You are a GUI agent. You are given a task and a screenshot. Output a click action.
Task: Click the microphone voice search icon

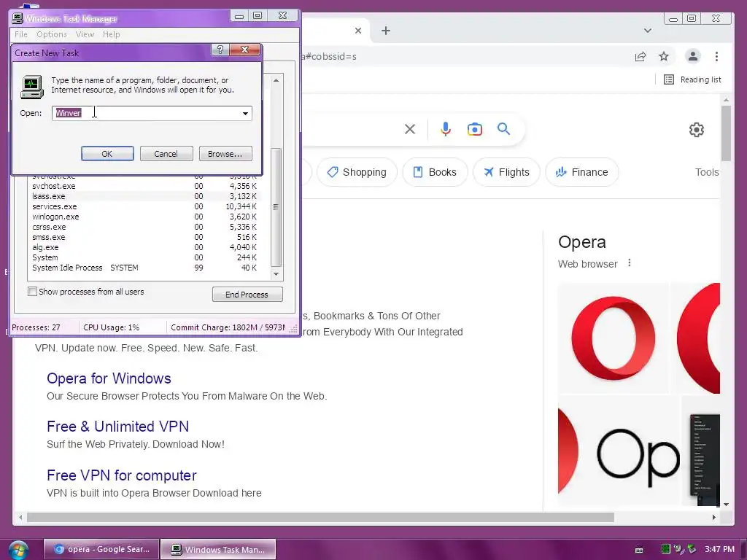446,129
